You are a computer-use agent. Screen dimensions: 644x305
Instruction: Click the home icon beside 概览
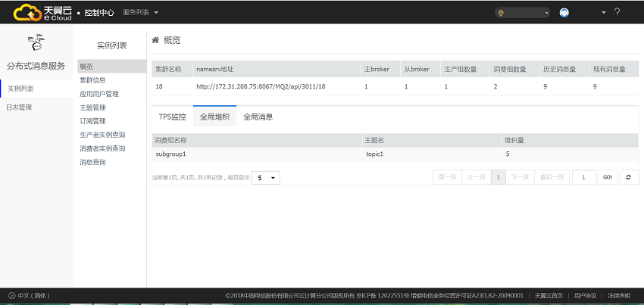click(x=155, y=40)
